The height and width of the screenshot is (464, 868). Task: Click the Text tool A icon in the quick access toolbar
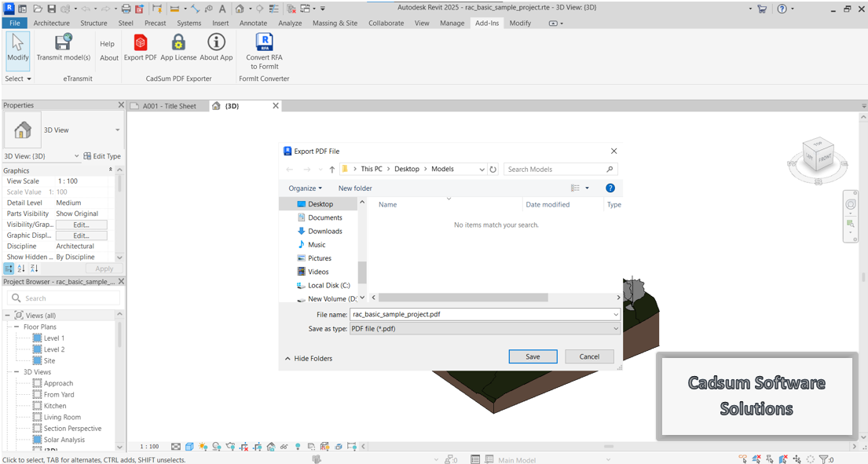point(222,9)
